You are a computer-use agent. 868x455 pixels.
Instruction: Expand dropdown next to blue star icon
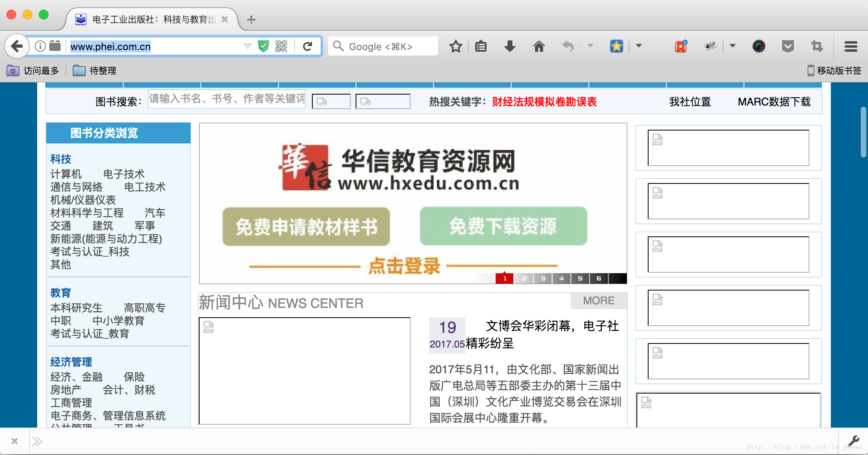click(639, 46)
